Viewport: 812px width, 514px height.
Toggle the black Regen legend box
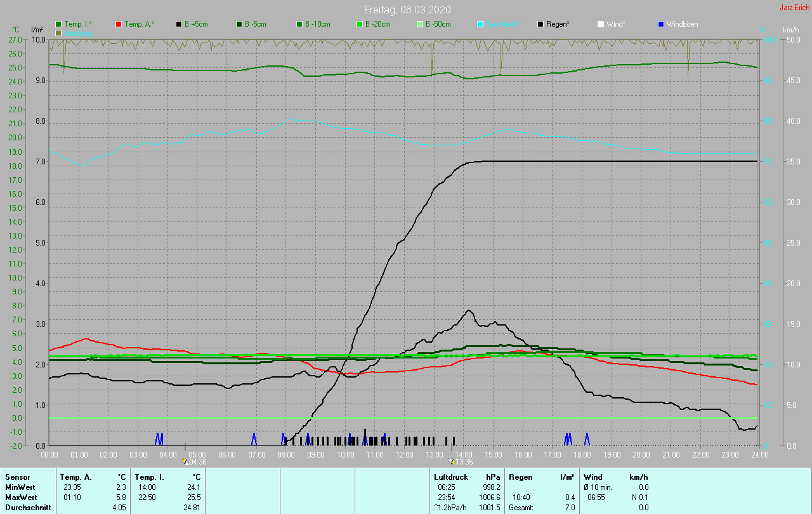[540, 24]
